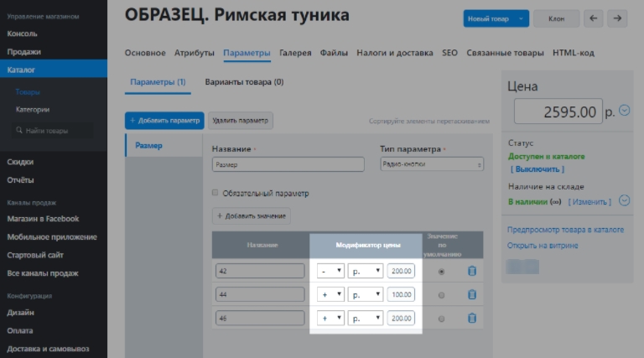Open Предпросмотр товара в каталоге link

coord(565,230)
